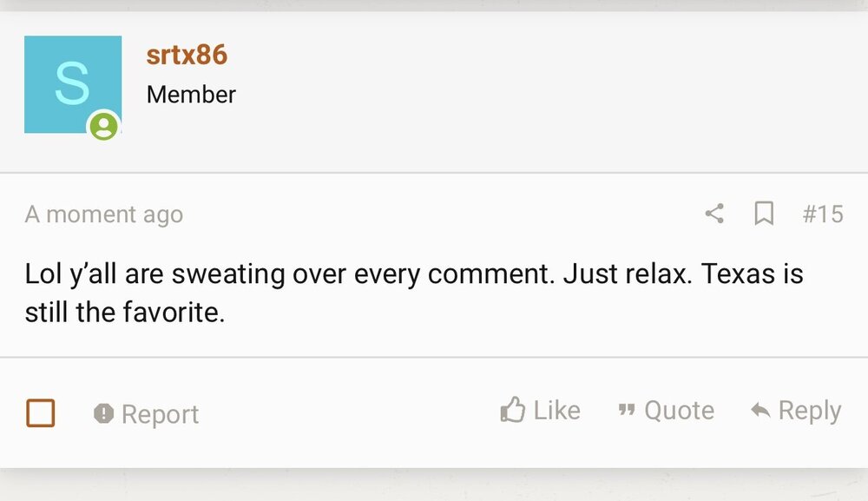Click the "Member" user title
Viewport: 868px width, 501px height.
click(x=191, y=95)
